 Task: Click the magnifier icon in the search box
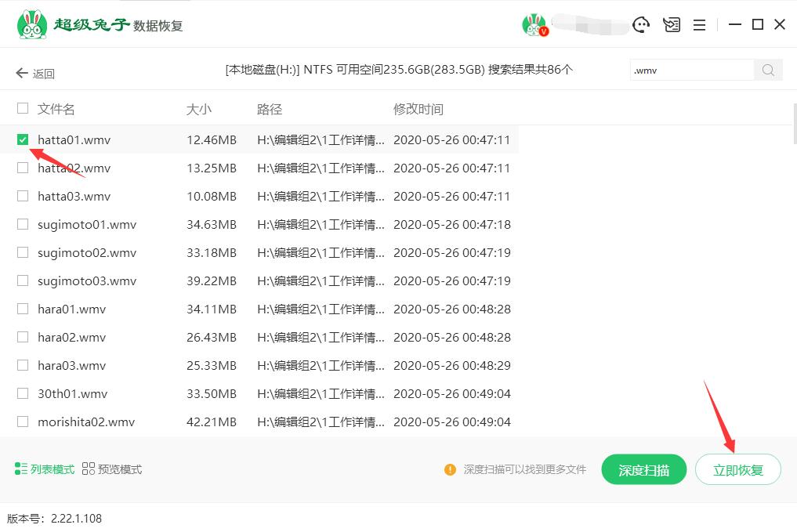coord(767,70)
